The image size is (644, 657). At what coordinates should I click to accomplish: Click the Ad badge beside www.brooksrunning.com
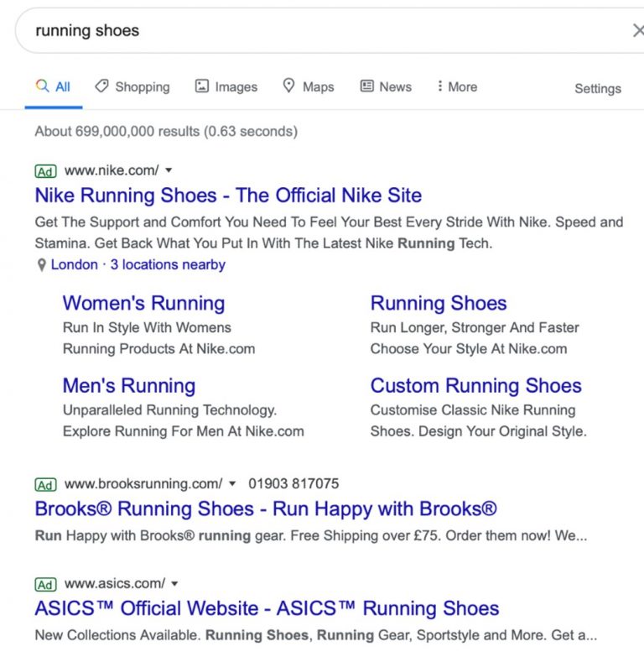(x=45, y=484)
